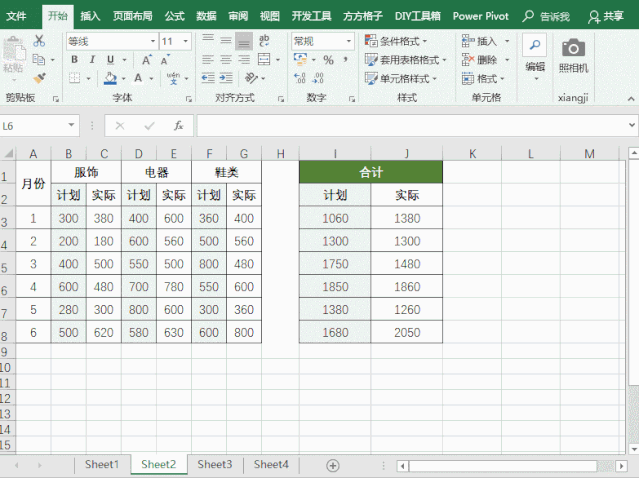Image resolution: width=639 pixels, height=478 pixels.
Task: Select the Format Painter brush
Action: 40,77
